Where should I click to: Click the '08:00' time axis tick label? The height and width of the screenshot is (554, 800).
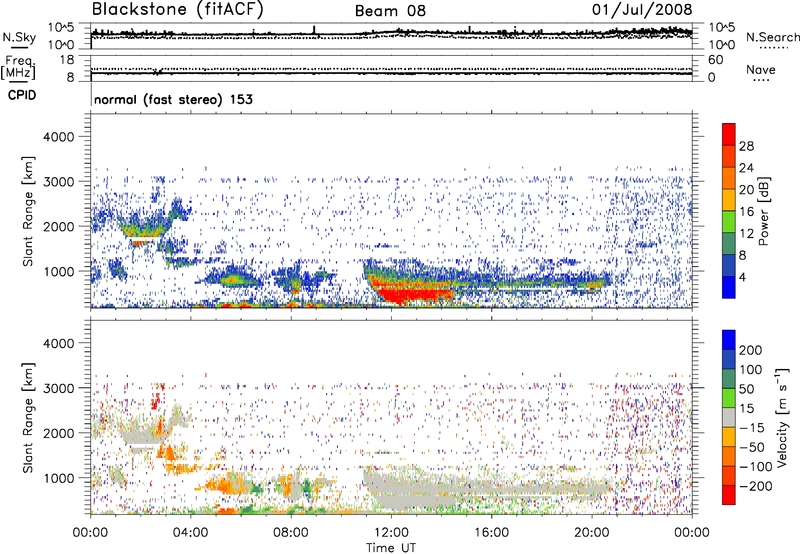point(291,532)
